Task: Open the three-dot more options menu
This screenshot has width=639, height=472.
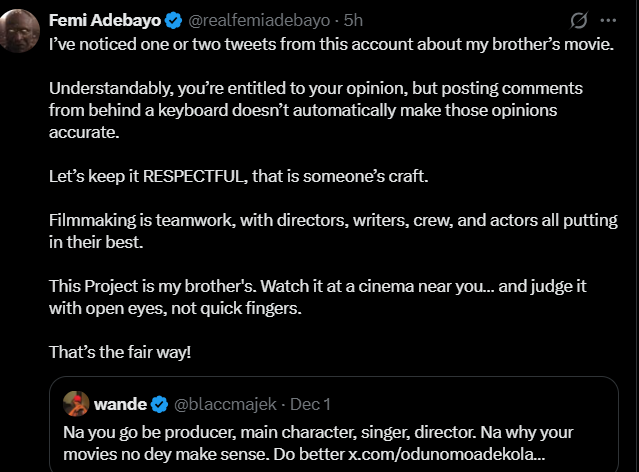Action: click(x=608, y=20)
